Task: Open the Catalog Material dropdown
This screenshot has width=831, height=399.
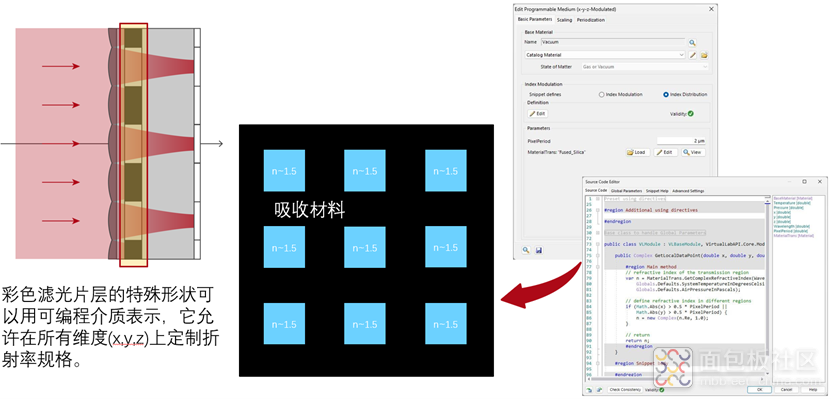Action: pos(605,55)
